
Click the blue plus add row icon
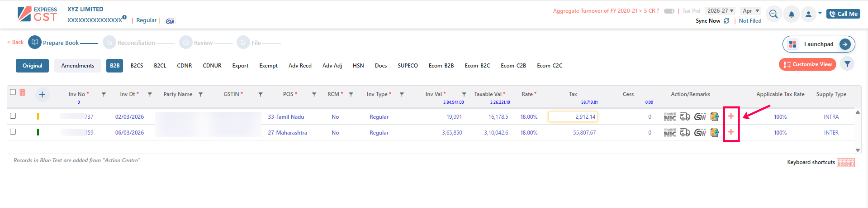coord(42,94)
